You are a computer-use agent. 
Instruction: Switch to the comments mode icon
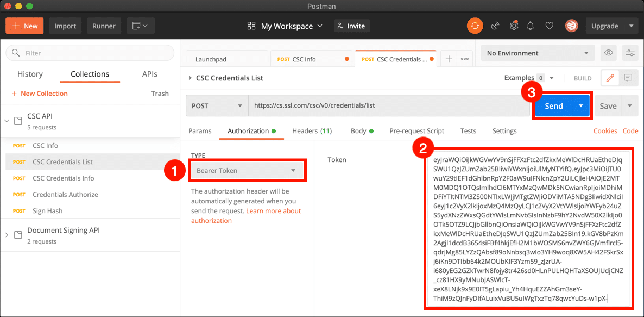[x=628, y=78]
